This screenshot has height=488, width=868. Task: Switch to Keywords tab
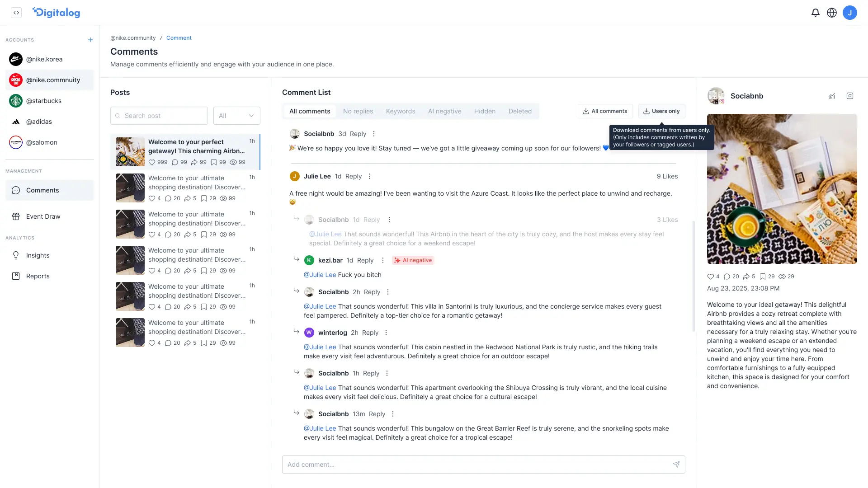pos(401,111)
